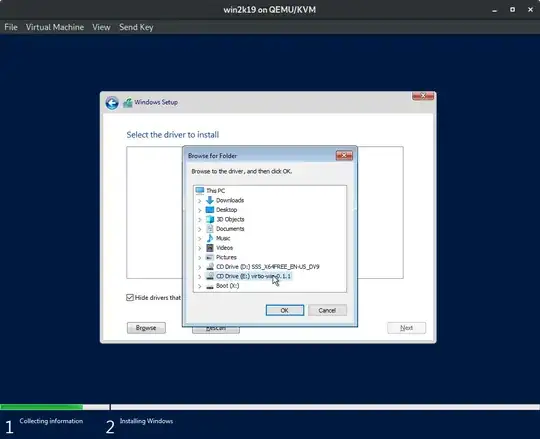Toggle Hide drivers that aren't compatible checkbox
540x439 pixels.
pyautogui.click(x=130, y=297)
